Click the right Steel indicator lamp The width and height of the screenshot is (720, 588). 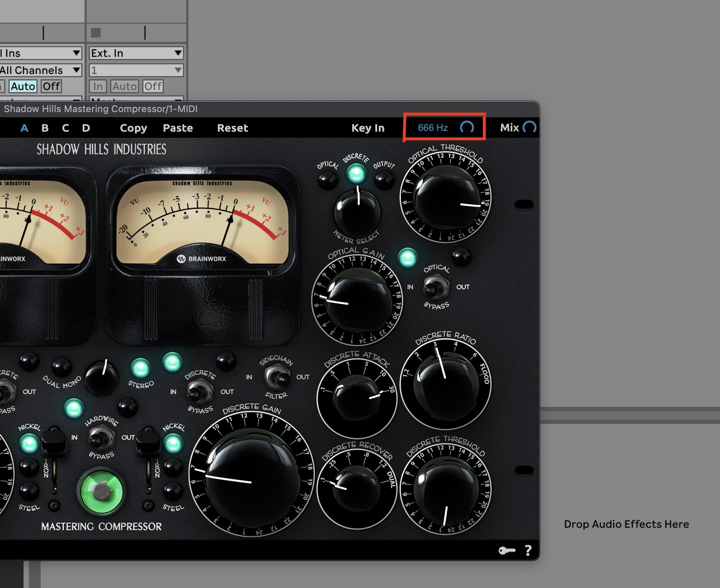click(173, 492)
